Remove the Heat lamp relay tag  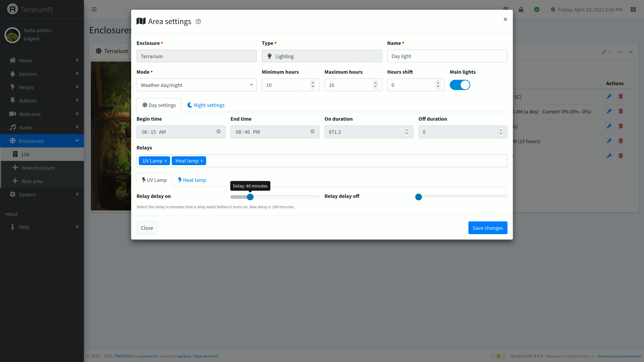201,161
